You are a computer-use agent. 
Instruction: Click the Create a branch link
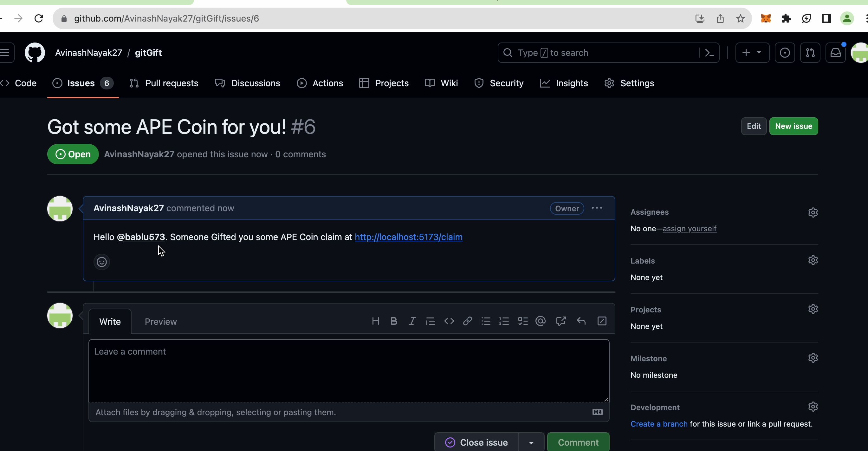659,424
